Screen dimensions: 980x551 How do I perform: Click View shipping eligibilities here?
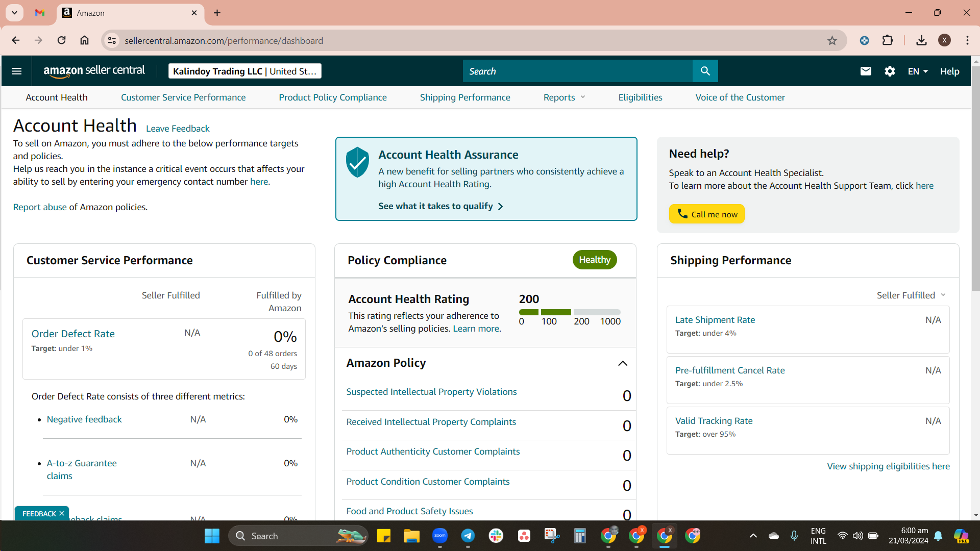pyautogui.click(x=888, y=466)
